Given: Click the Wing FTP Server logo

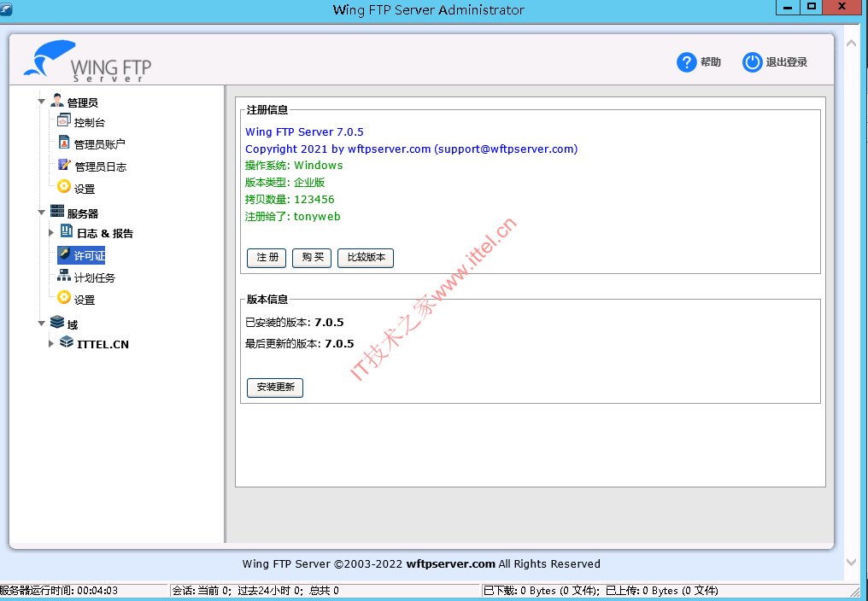Looking at the screenshot, I should [87, 61].
